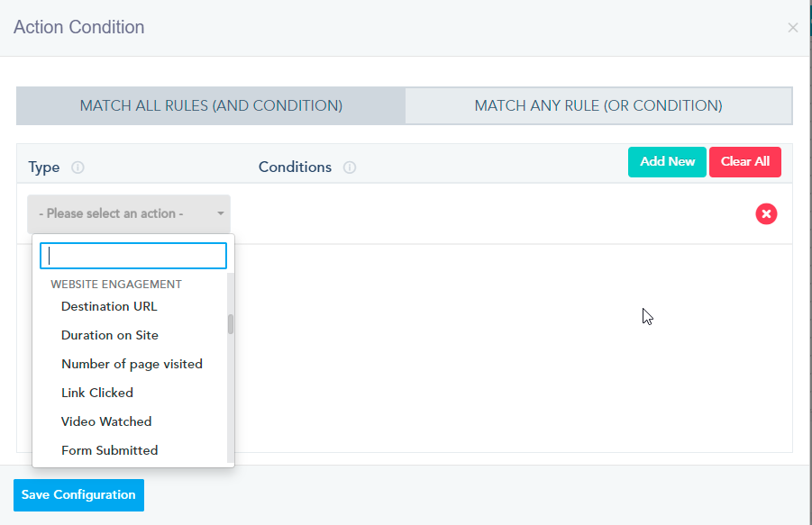Click the Website Engagement group header
This screenshot has height=525, width=812.
(116, 284)
